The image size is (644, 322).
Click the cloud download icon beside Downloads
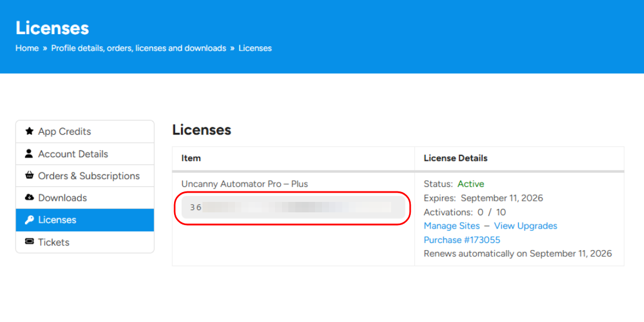pyautogui.click(x=29, y=198)
